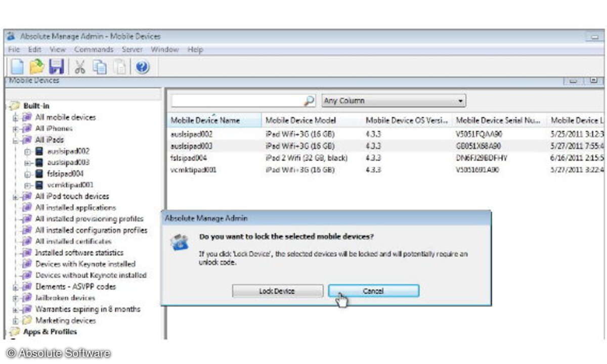Select the All iPads label in the tree
This screenshot has height=364, width=607.
pos(50,140)
